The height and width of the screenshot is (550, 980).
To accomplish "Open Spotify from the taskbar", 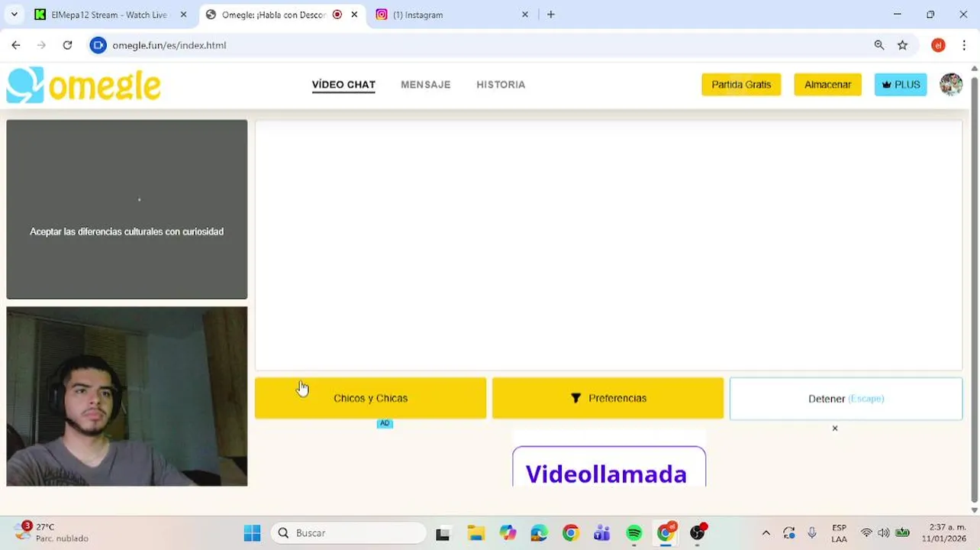I will point(634,533).
